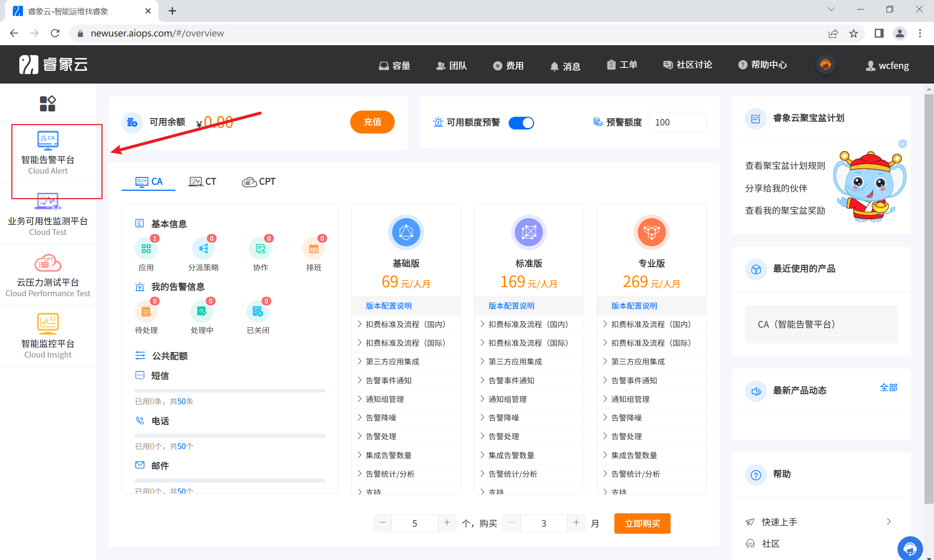Open the floating chat support bubble

tap(910, 548)
